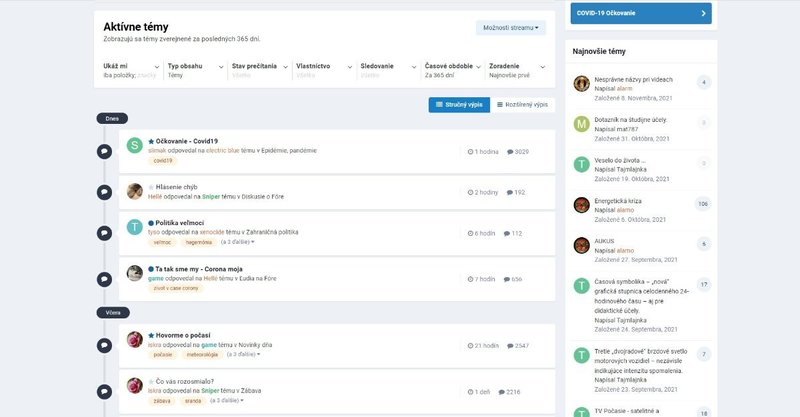This screenshot has height=417, width=800.
Task: Click the covid19 tag label
Action: click(163, 160)
